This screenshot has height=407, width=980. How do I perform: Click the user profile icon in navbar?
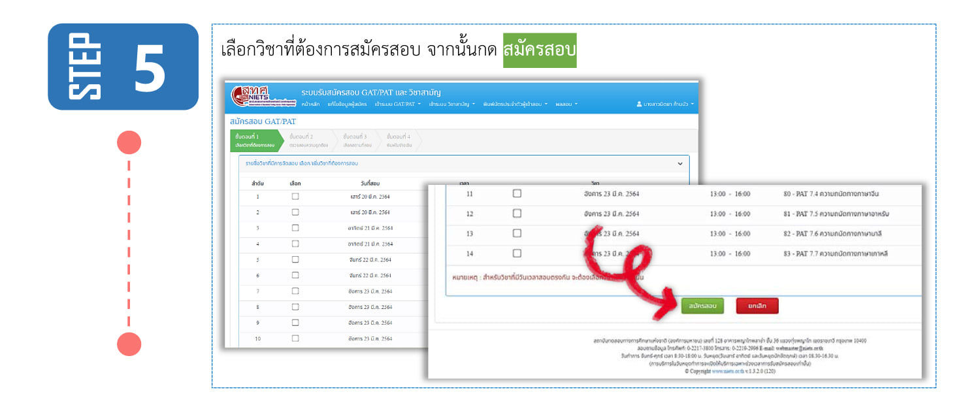point(639,105)
